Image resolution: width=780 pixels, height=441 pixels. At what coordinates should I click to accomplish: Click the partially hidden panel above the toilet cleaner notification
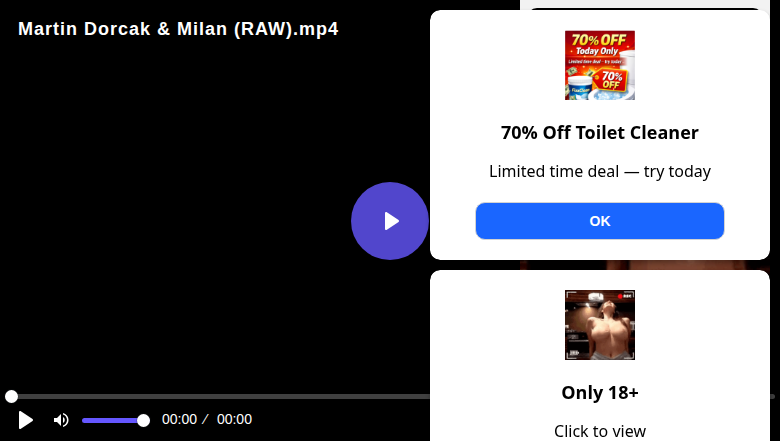click(x=645, y=5)
